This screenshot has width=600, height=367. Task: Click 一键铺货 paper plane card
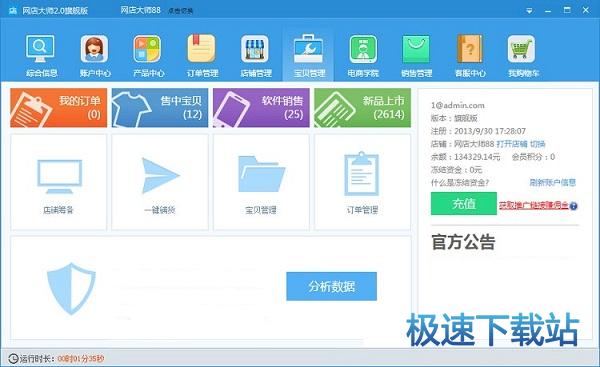click(160, 182)
